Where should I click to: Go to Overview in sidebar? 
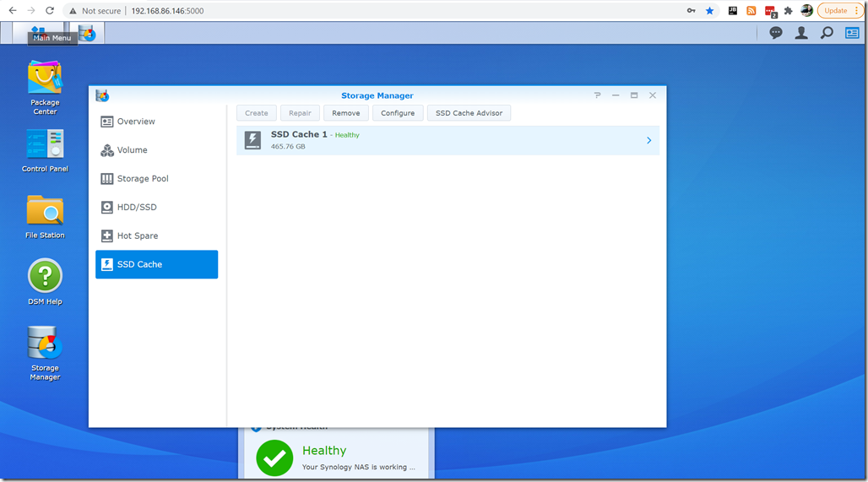[157, 122]
